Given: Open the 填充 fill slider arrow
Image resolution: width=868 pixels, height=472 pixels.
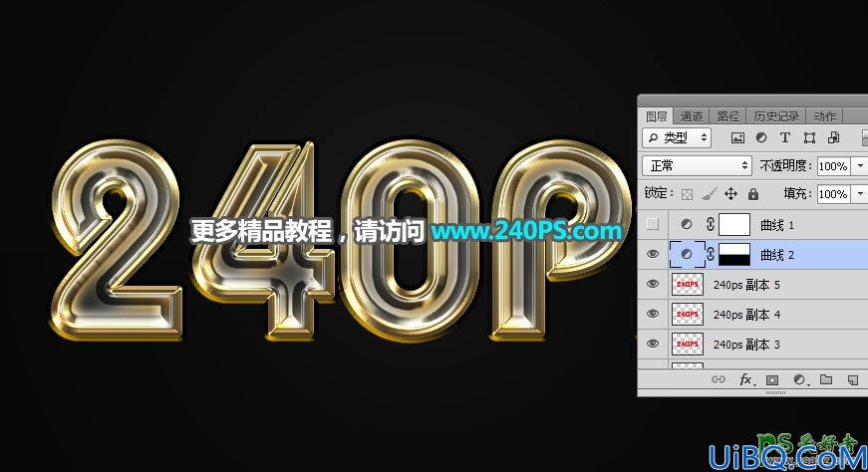Looking at the screenshot, I should pyautogui.click(x=860, y=193).
